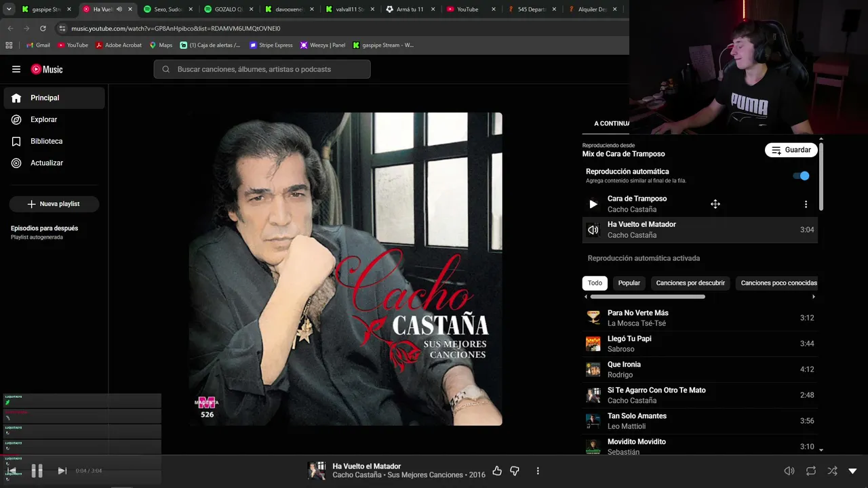Create a Nueva playlist
This screenshot has width=868, height=488.
coord(54,204)
